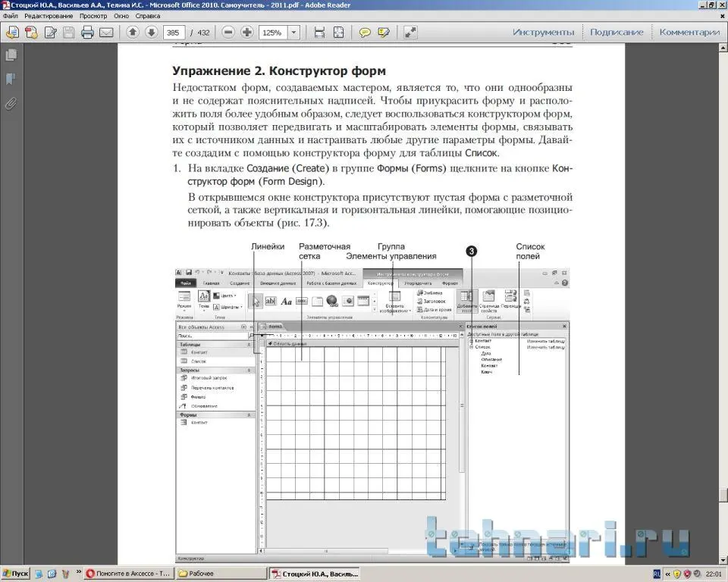Viewport: 728px width, 582px height.
Task: Show attachments paperclip panel in sidebar
Action: pos(11,104)
